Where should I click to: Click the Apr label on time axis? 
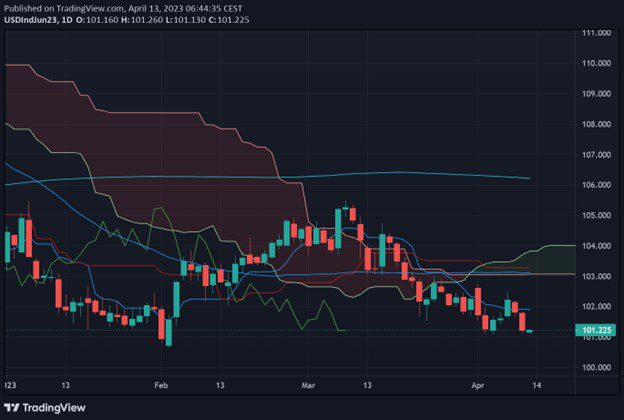pos(478,385)
